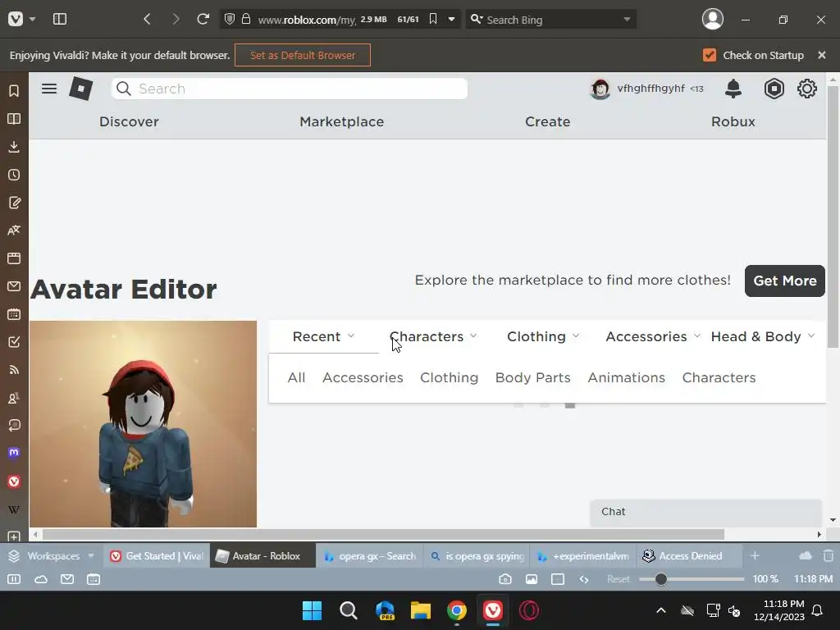The image size is (840, 630).
Task: Open the Translate panel
Action: point(14,231)
